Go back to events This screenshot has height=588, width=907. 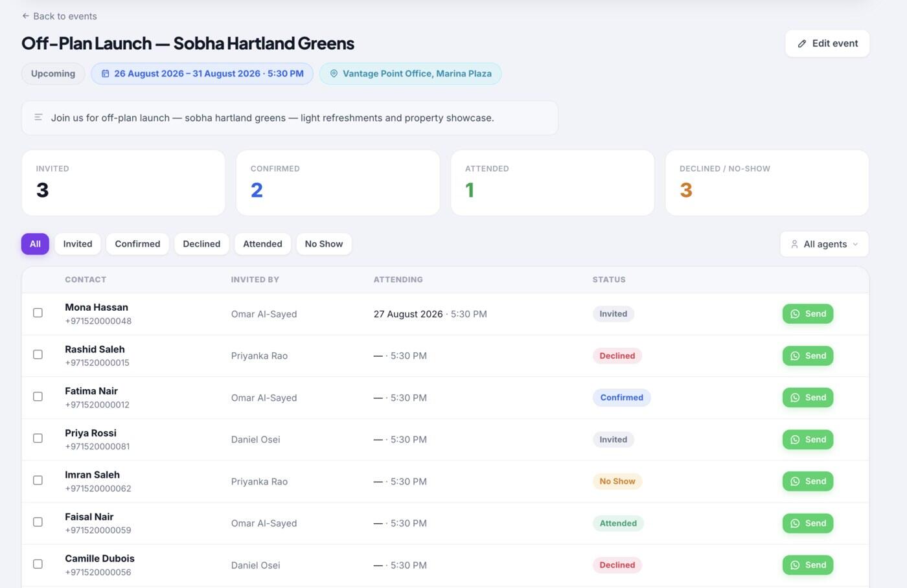pos(59,16)
